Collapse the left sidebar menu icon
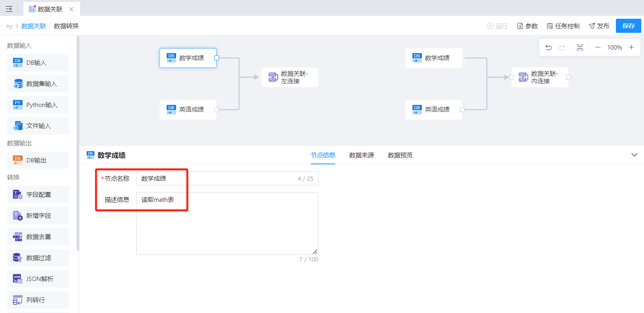Viewport: 644px width, 313px height. click(9, 9)
